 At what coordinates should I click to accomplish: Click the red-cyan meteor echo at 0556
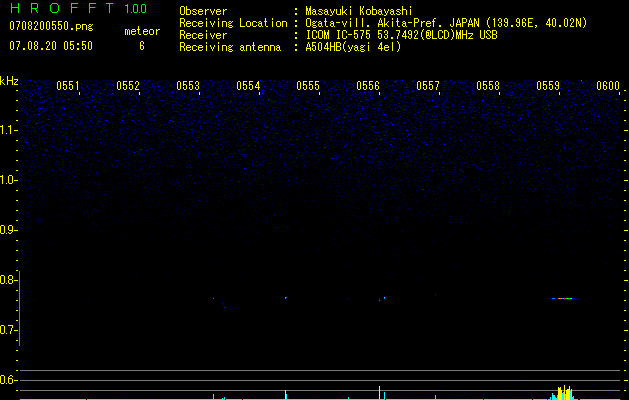point(379,299)
